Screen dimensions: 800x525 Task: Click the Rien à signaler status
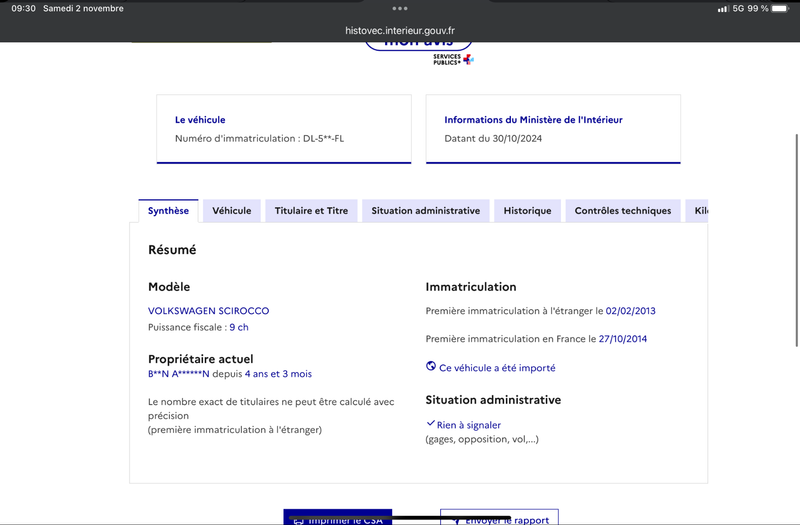468,425
